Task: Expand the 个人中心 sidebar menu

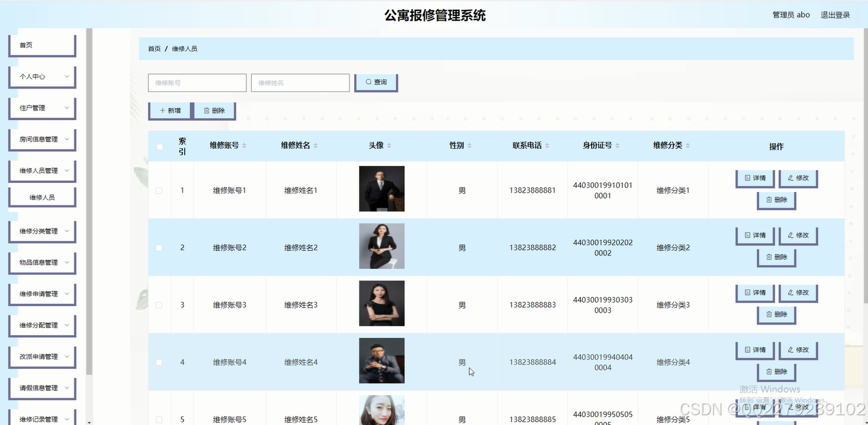Action: click(x=41, y=76)
